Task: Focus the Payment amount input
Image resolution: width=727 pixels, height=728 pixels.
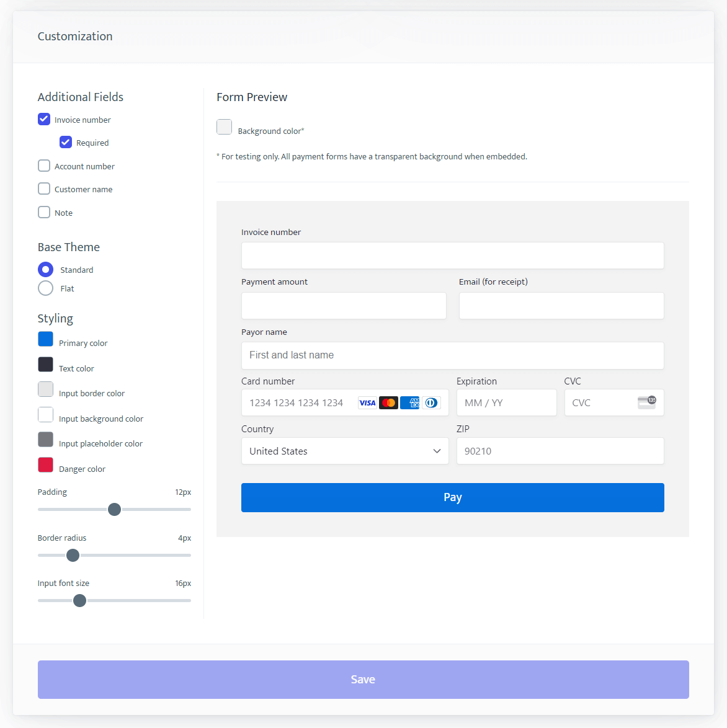Action: click(344, 306)
